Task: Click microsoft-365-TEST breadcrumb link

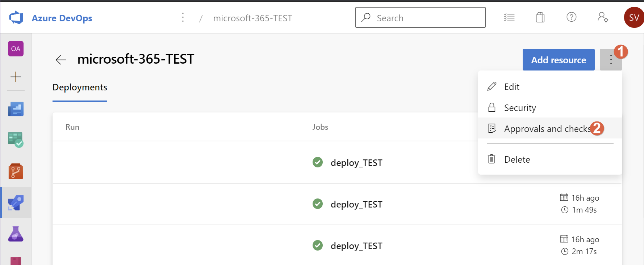Action: tap(252, 18)
